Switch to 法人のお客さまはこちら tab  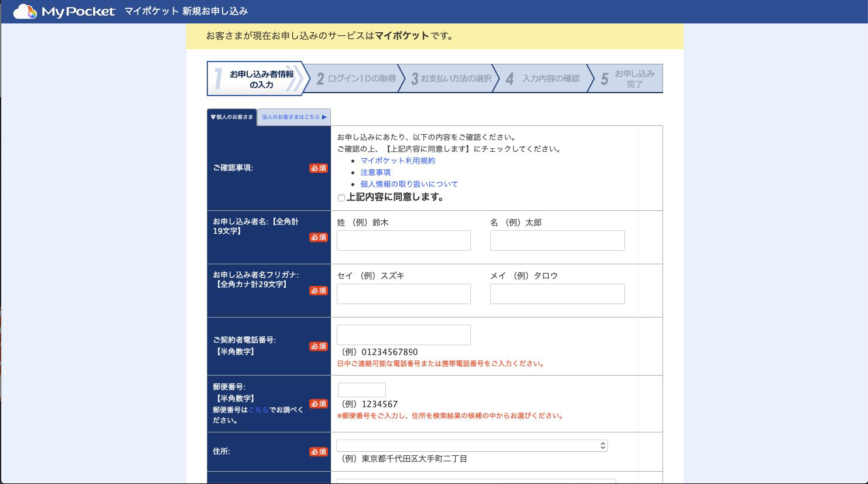pos(294,117)
